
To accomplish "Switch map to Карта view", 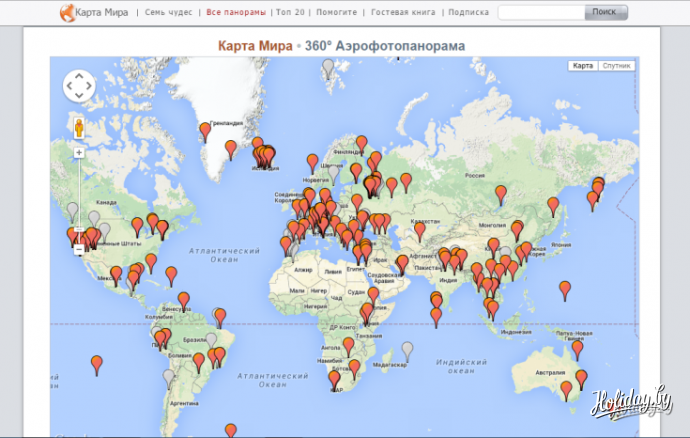I will point(582,66).
